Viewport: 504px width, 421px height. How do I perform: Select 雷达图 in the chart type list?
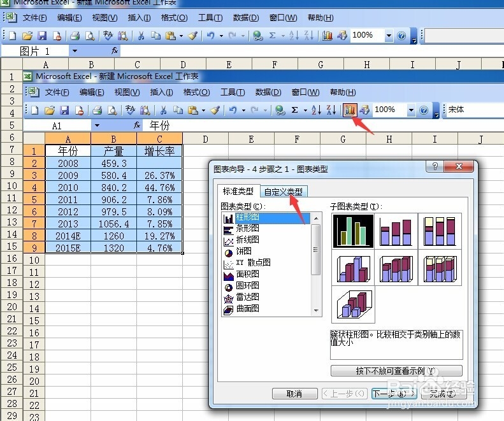click(x=247, y=297)
